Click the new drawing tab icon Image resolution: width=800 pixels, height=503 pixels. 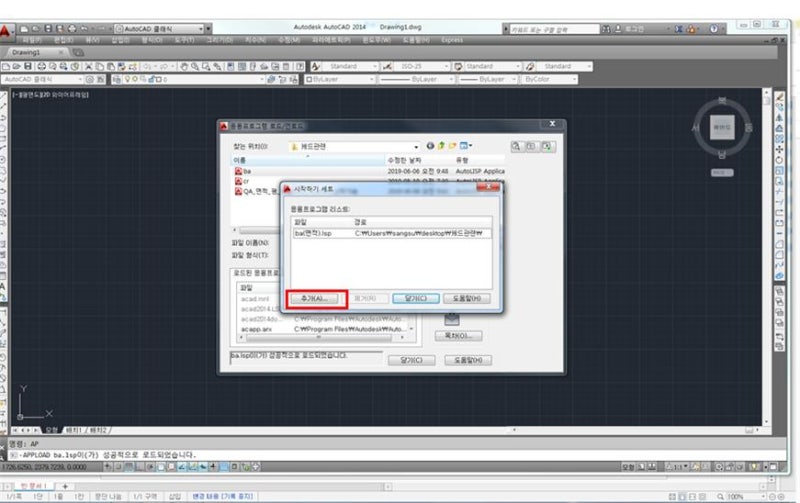[78, 53]
